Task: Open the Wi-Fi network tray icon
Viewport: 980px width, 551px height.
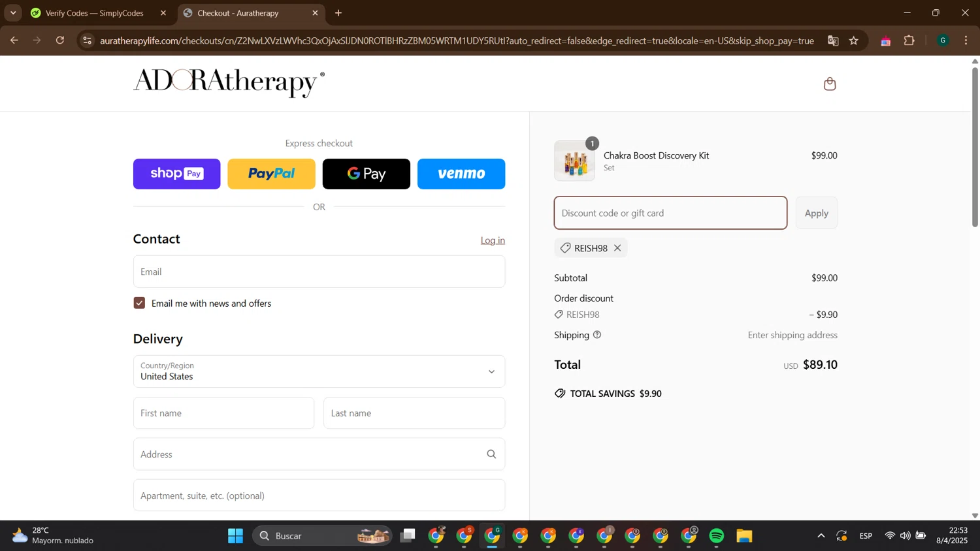Action: click(890, 536)
